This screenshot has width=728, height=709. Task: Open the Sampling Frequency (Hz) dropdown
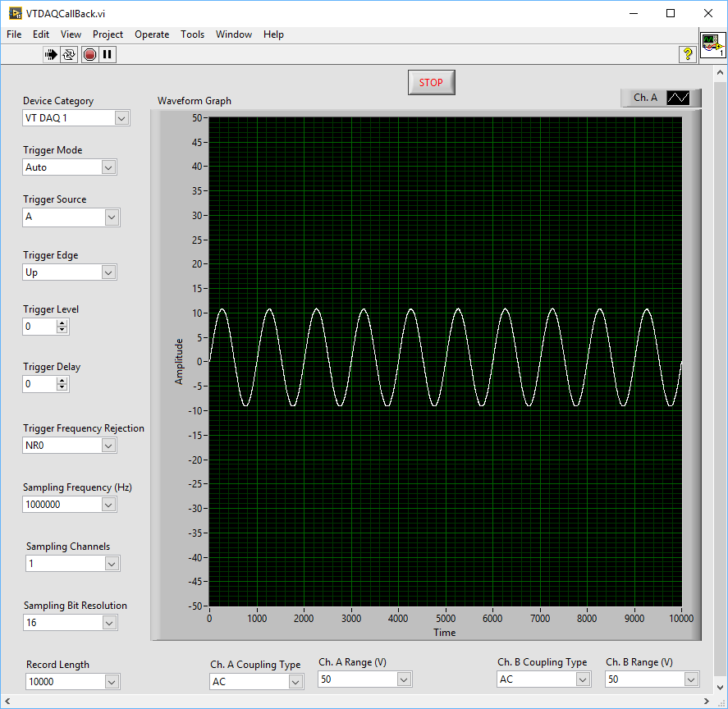[x=108, y=505]
